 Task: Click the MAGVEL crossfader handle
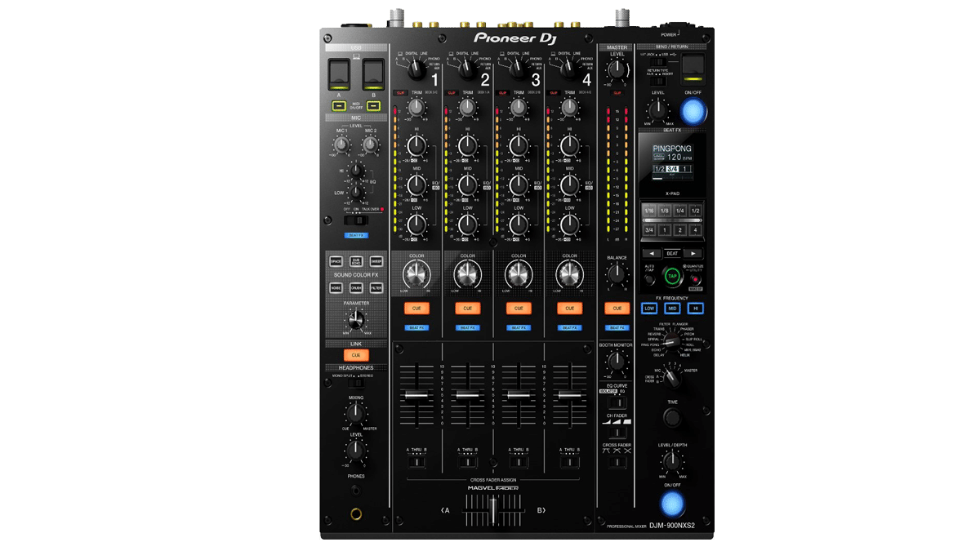[493, 510]
